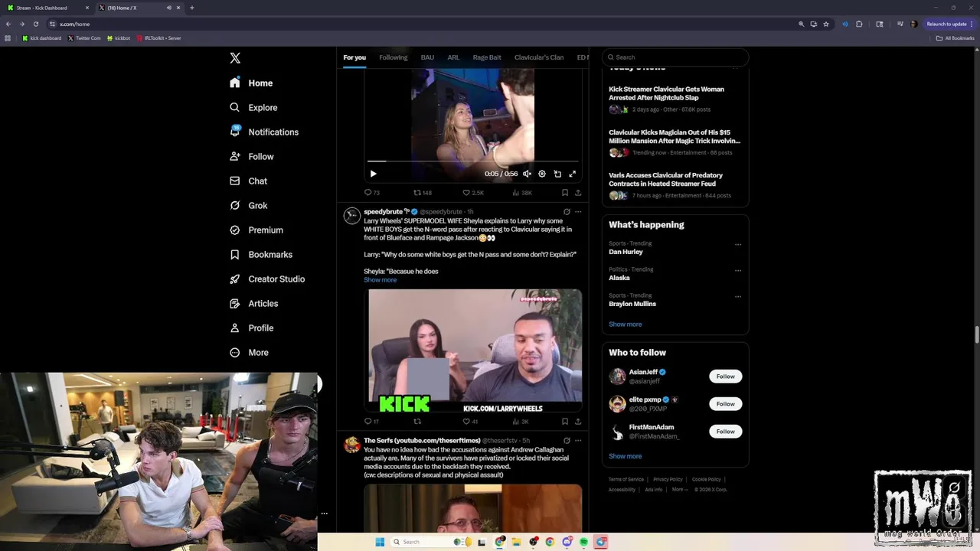This screenshot has height=551, width=980.
Task: Follow AsianJeff
Action: 725,377
